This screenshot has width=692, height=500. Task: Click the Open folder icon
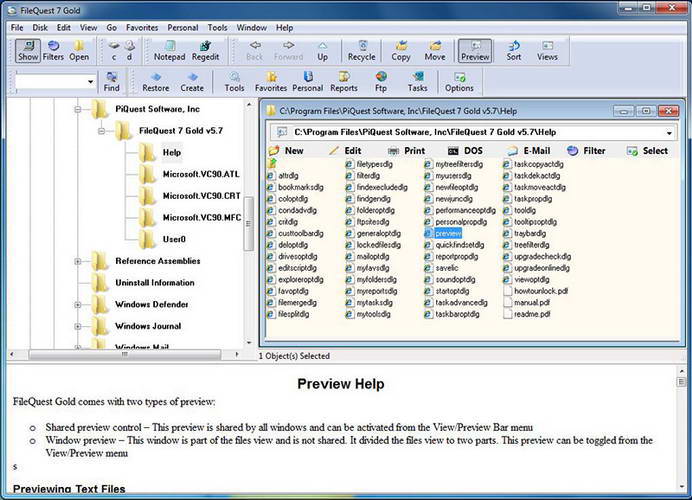79,50
